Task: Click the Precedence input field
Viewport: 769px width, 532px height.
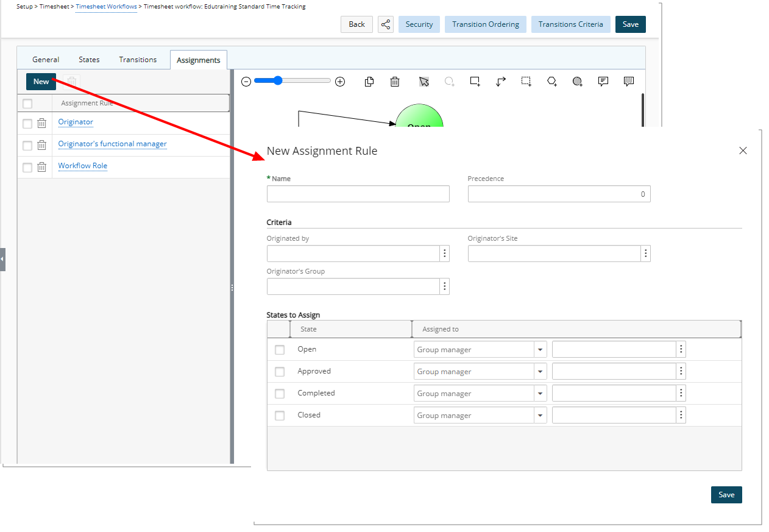Action: [x=559, y=194]
